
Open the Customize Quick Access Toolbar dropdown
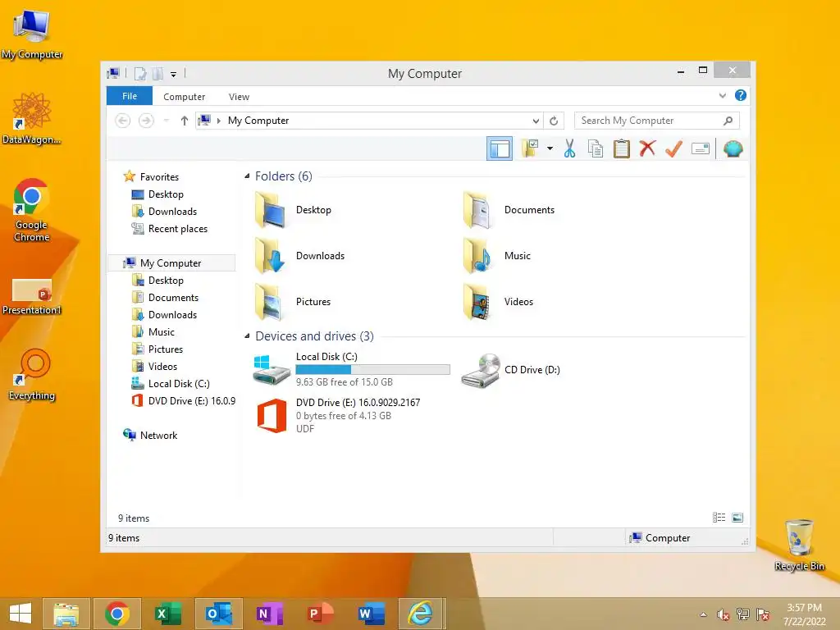click(x=174, y=75)
